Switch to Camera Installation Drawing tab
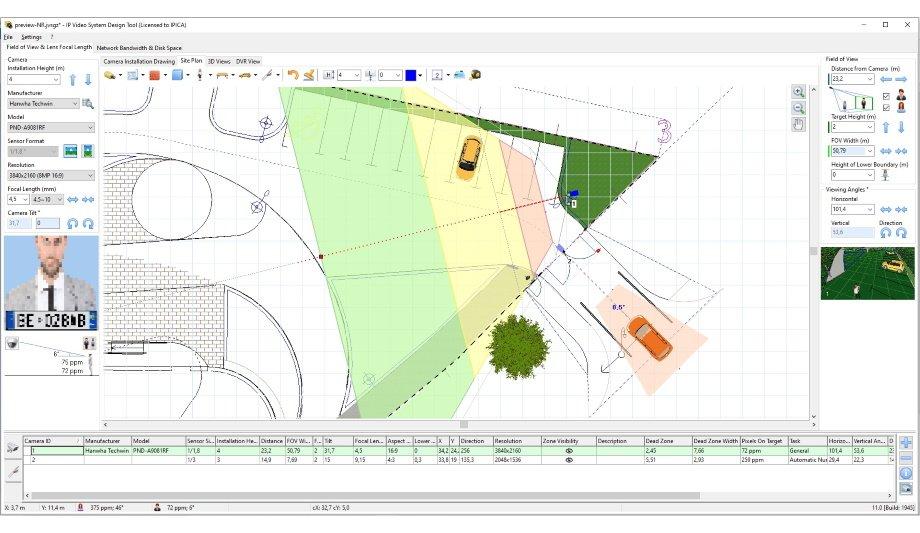 (x=139, y=61)
